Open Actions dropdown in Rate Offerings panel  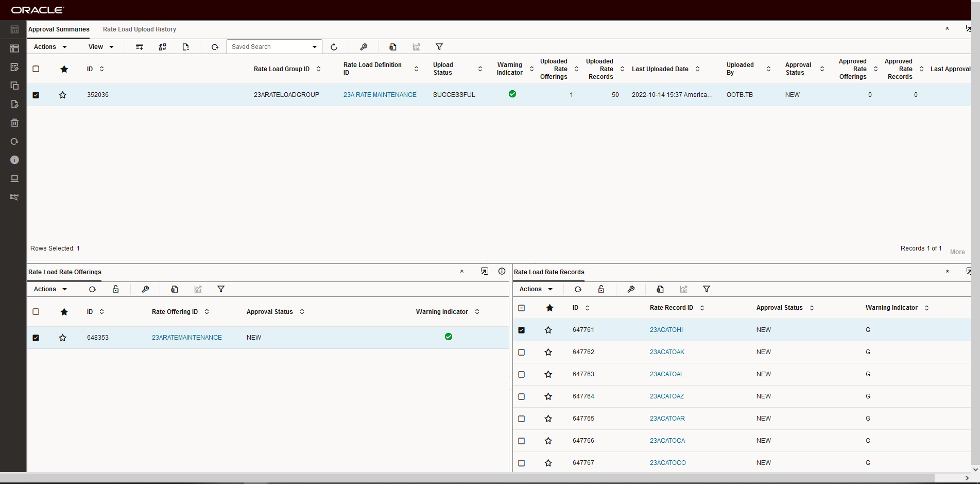point(50,289)
